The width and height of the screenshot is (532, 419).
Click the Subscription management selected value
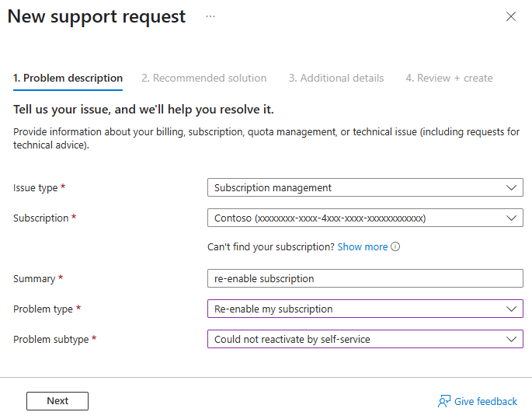pyautogui.click(x=273, y=187)
